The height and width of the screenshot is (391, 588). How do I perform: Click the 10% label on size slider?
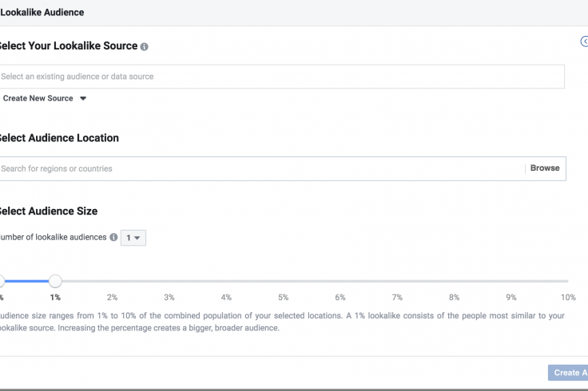click(568, 298)
